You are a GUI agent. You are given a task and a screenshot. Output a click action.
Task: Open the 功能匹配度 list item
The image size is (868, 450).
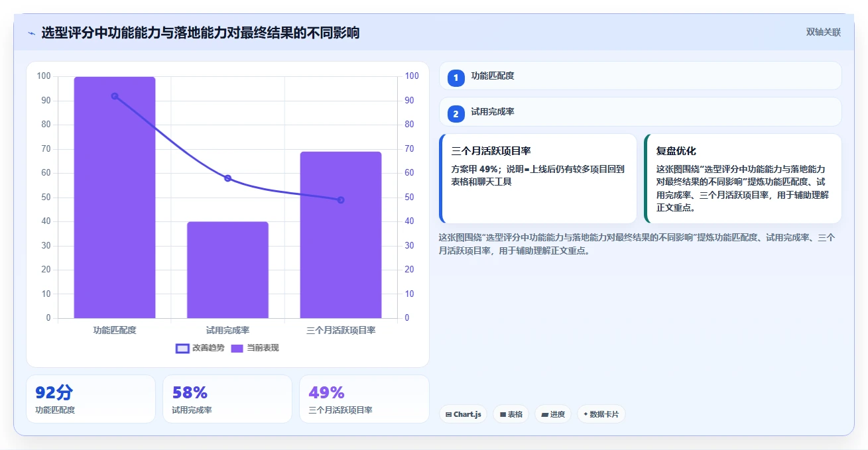click(x=640, y=76)
